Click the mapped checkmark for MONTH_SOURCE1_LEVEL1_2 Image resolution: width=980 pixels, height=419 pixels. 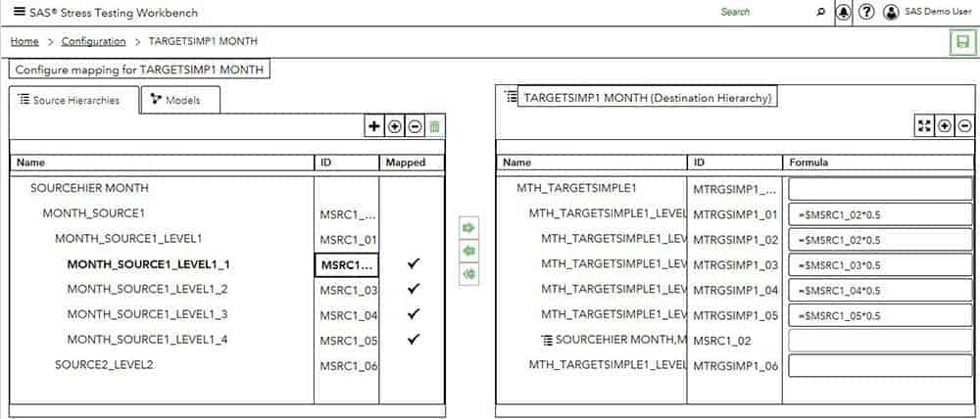click(x=414, y=289)
